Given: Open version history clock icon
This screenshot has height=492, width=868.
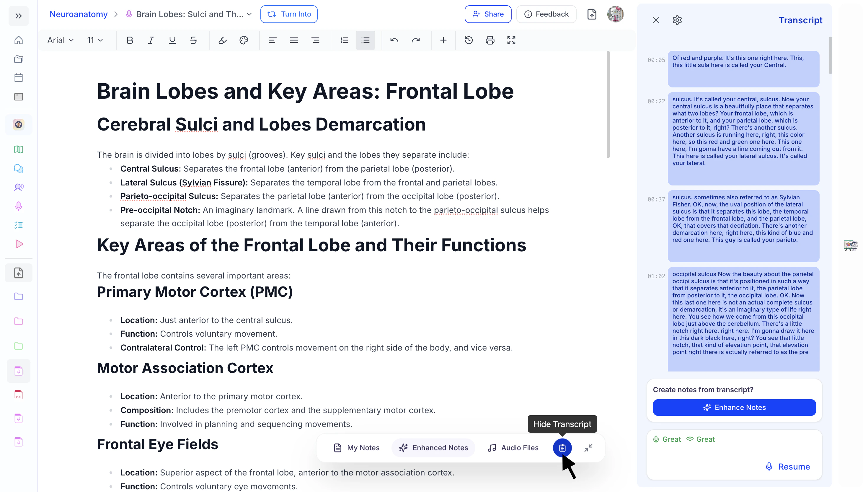Looking at the screenshot, I should (469, 40).
